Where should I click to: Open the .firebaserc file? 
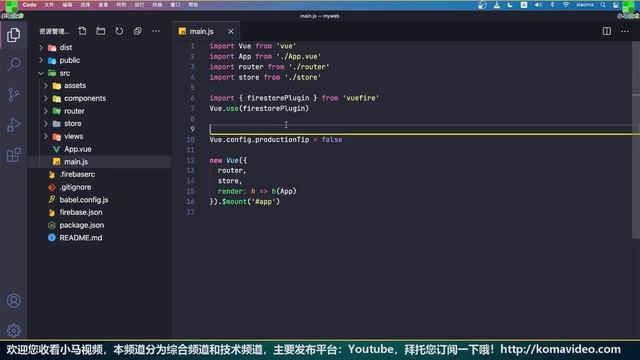77,174
